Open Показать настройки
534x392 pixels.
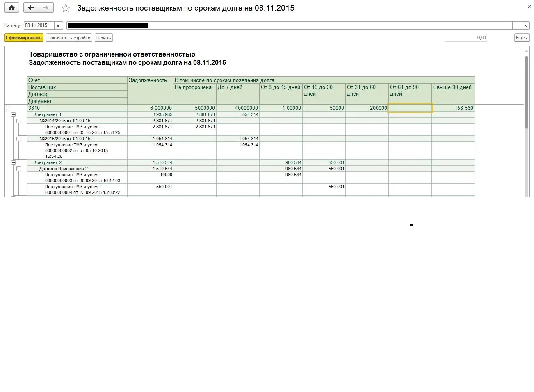(69, 38)
